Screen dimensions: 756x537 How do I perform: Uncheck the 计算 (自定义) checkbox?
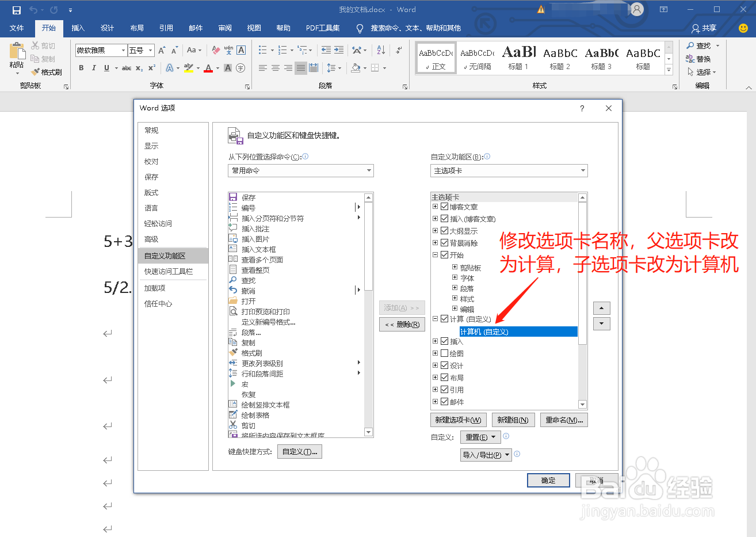[445, 319]
